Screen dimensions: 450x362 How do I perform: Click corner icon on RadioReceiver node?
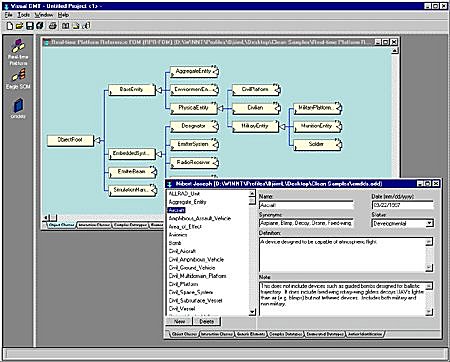215,162
